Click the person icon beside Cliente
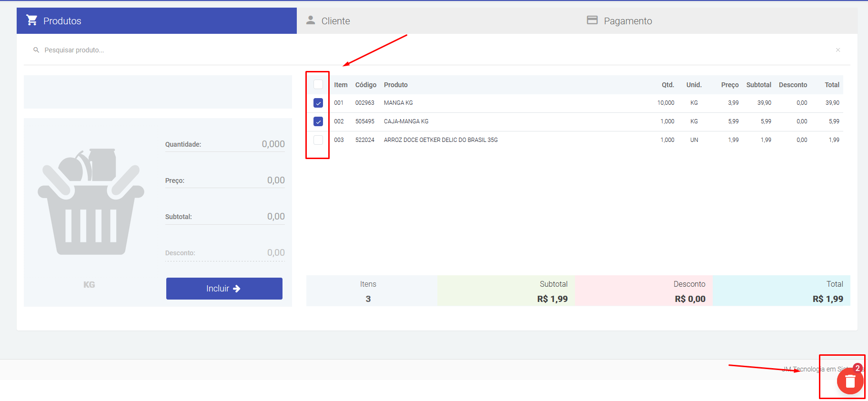Screen dimensions: 868x401 (x=311, y=20)
